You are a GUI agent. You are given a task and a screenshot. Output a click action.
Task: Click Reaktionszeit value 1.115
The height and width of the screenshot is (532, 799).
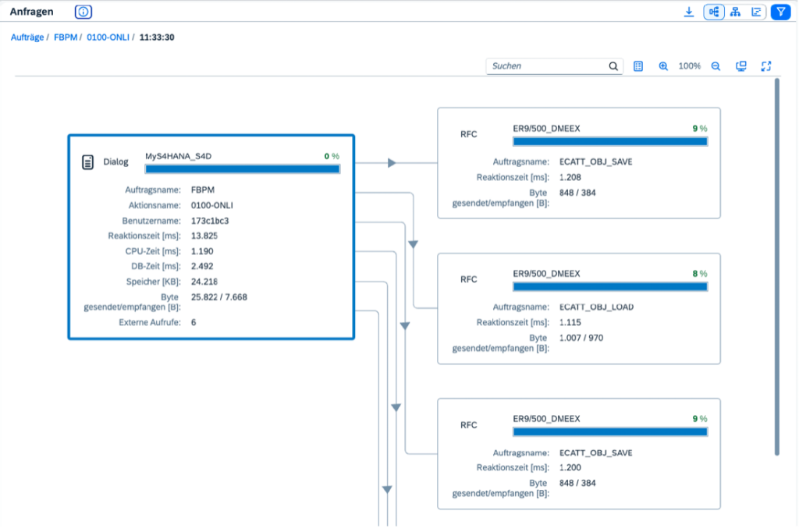(x=570, y=323)
